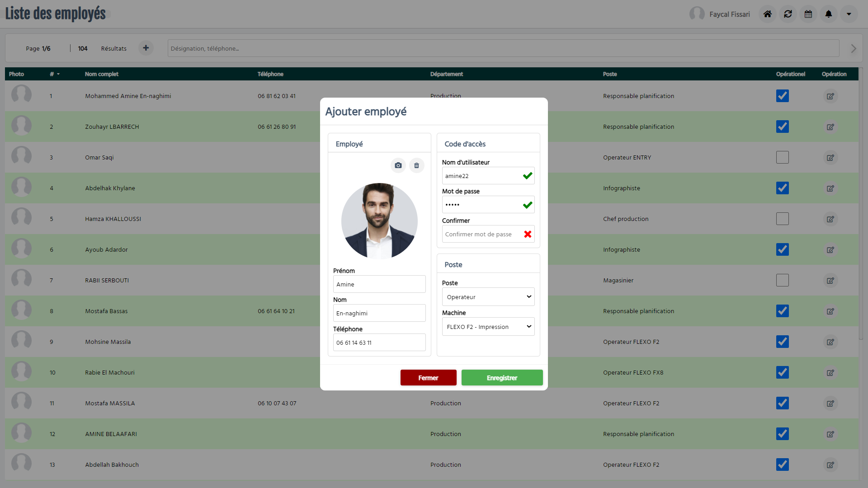
Task: Expand the Machine dropdown FLEXO F2
Action: [488, 327]
